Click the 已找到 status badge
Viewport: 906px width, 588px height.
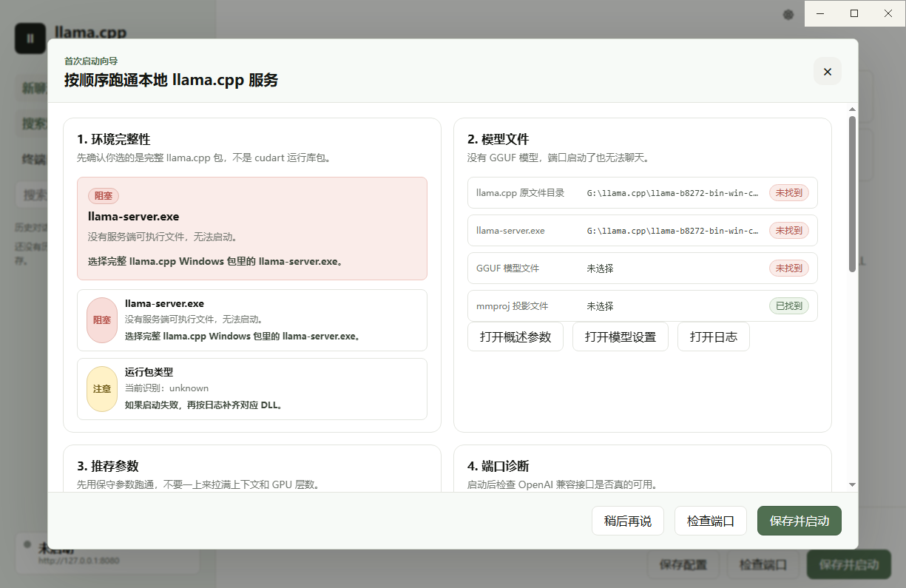pos(788,306)
